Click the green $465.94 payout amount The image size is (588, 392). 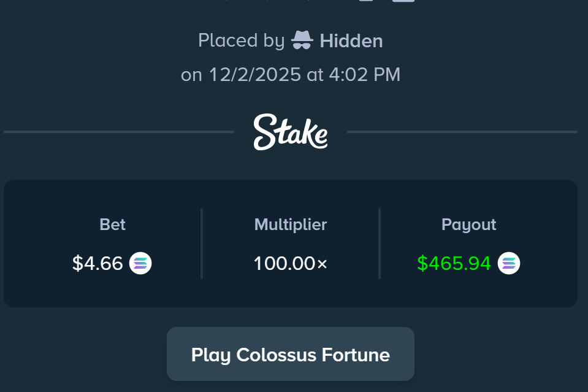454,264
